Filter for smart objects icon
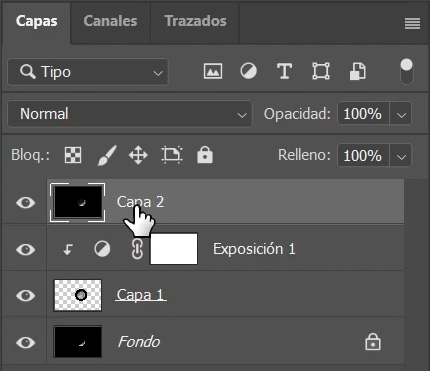Image resolution: width=430 pixels, height=371 pixels. (358, 71)
